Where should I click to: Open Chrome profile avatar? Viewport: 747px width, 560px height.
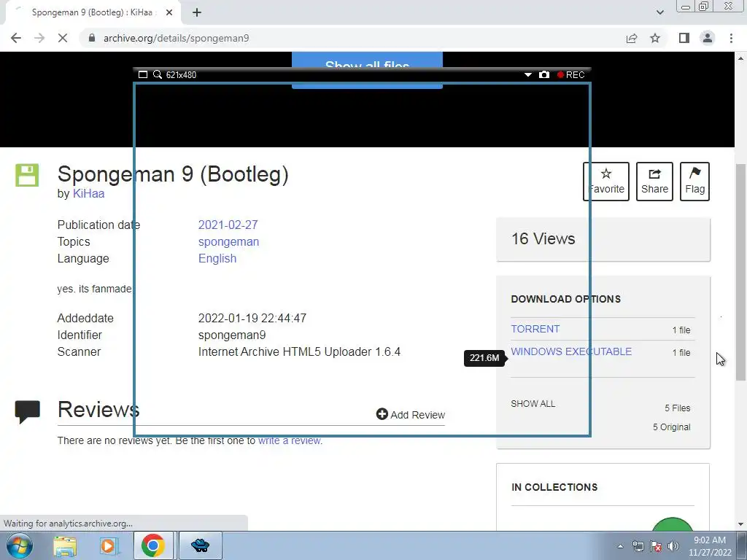point(708,38)
